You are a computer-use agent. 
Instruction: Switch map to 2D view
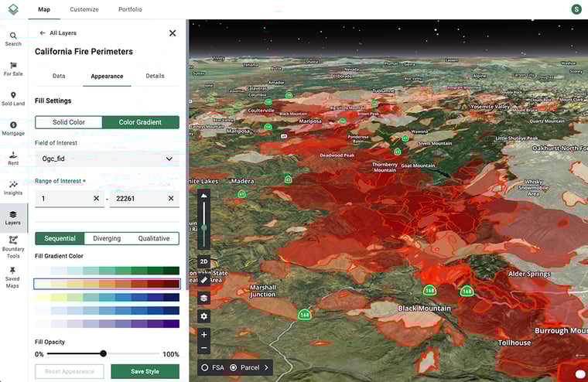pos(203,261)
